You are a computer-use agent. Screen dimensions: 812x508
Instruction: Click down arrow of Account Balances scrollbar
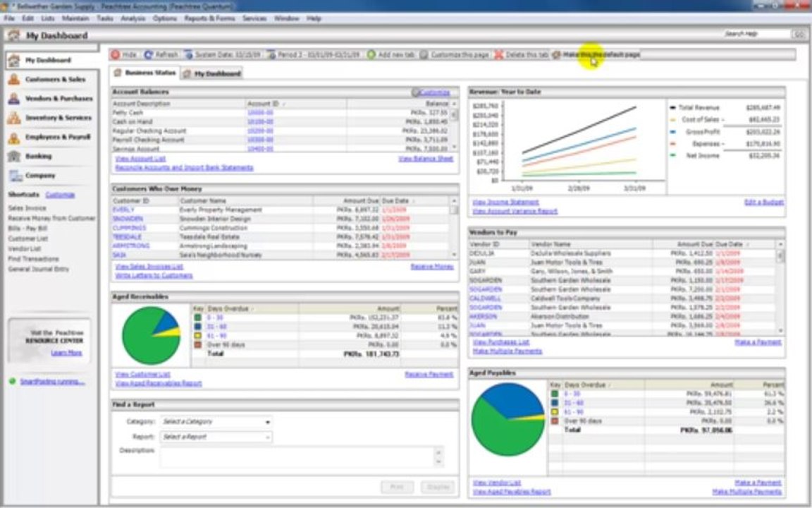tap(454, 147)
